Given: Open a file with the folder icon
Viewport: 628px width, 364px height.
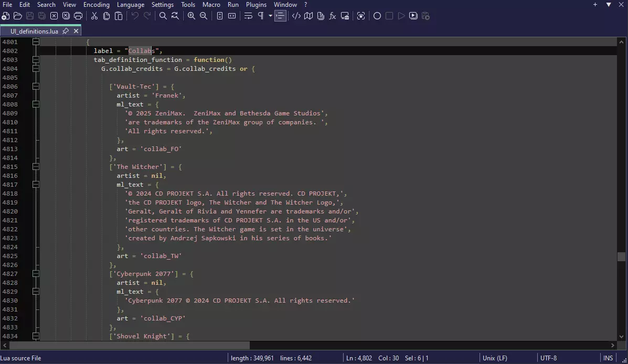Looking at the screenshot, I should tap(18, 16).
